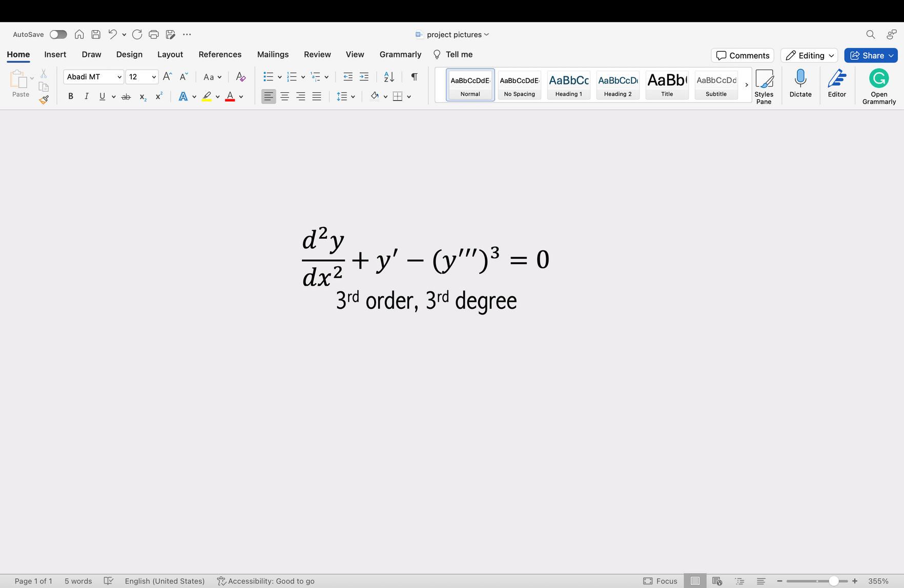904x588 pixels.
Task: Click the Open Grammarly icon
Action: [x=878, y=79]
